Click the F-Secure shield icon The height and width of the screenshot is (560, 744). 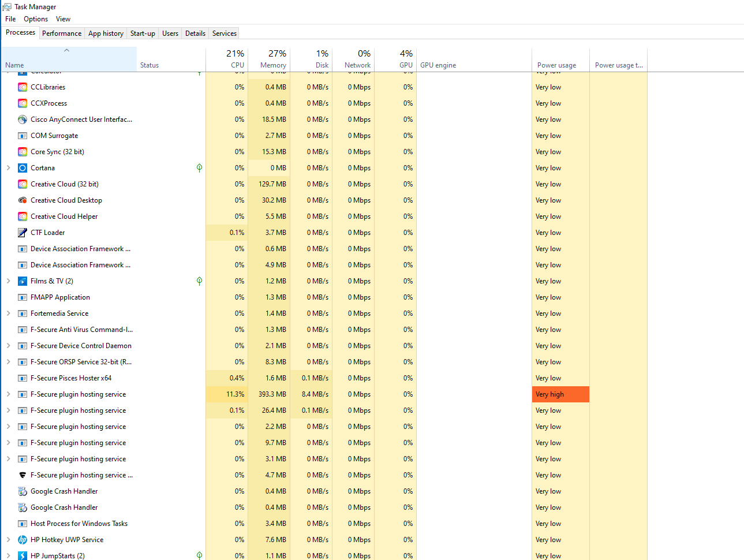(x=23, y=475)
